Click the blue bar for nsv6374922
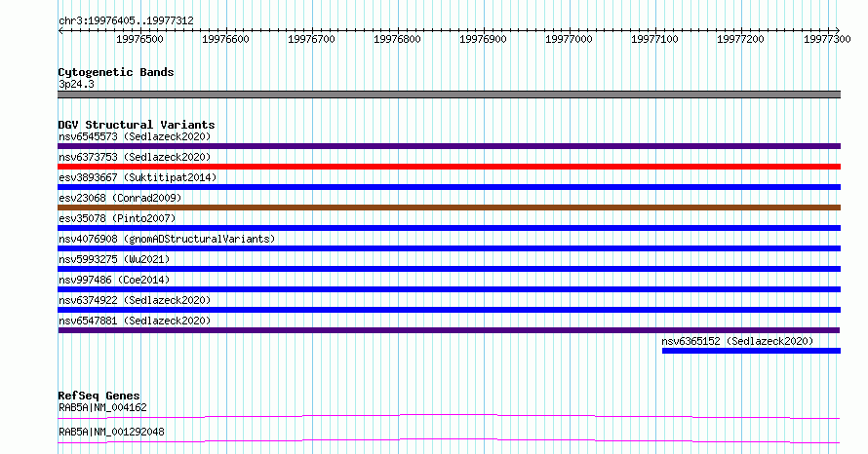 tap(449, 310)
